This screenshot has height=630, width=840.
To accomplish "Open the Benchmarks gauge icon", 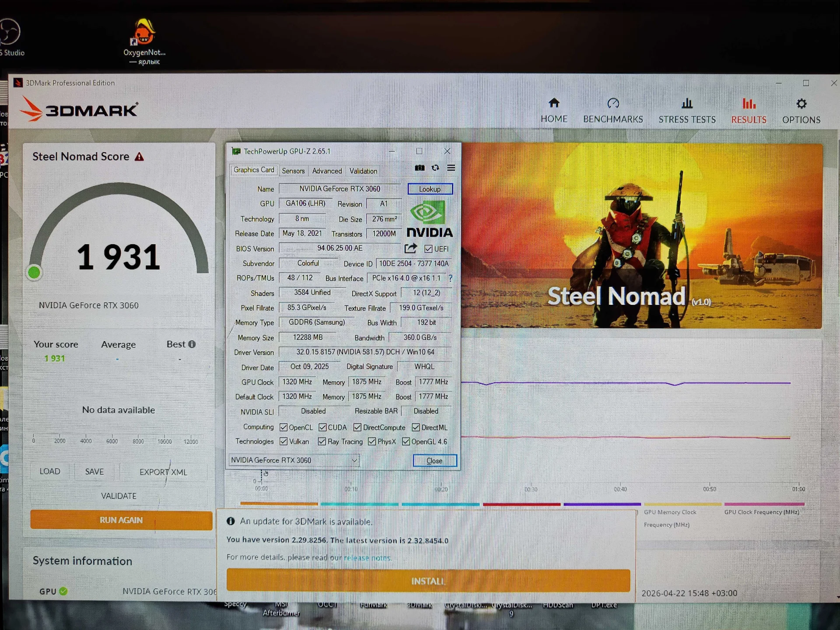I will (x=613, y=103).
